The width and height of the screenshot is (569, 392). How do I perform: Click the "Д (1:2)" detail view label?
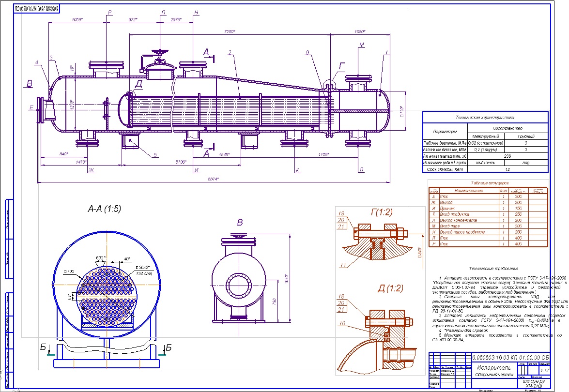click(390, 288)
